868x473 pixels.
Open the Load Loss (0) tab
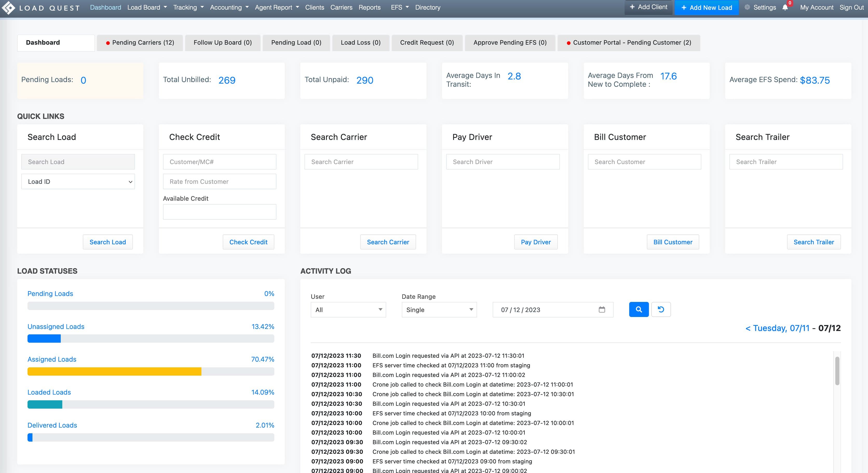(x=361, y=43)
